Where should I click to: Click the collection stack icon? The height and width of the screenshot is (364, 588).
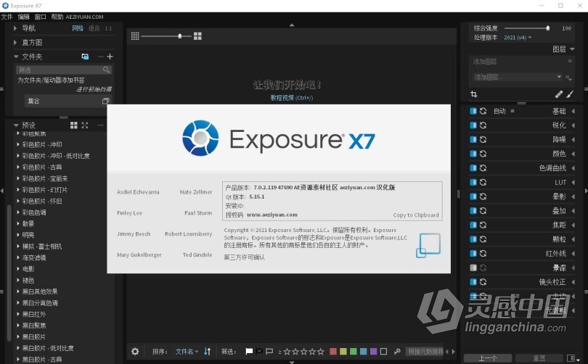point(106,101)
